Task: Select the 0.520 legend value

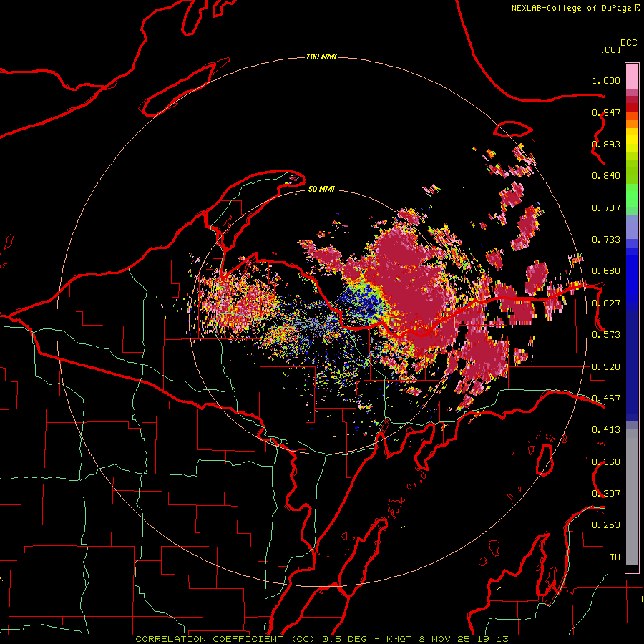Action: coord(606,367)
